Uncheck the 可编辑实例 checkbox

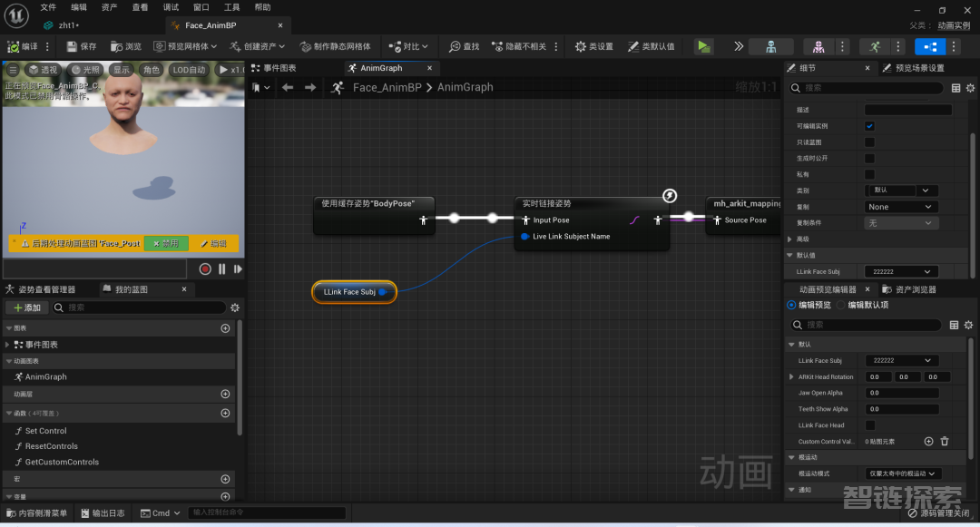(869, 126)
